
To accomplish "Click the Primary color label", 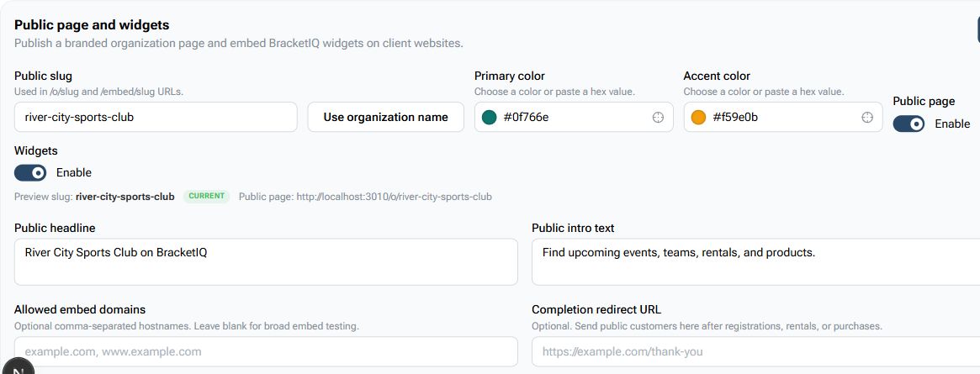I will click(510, 76).
